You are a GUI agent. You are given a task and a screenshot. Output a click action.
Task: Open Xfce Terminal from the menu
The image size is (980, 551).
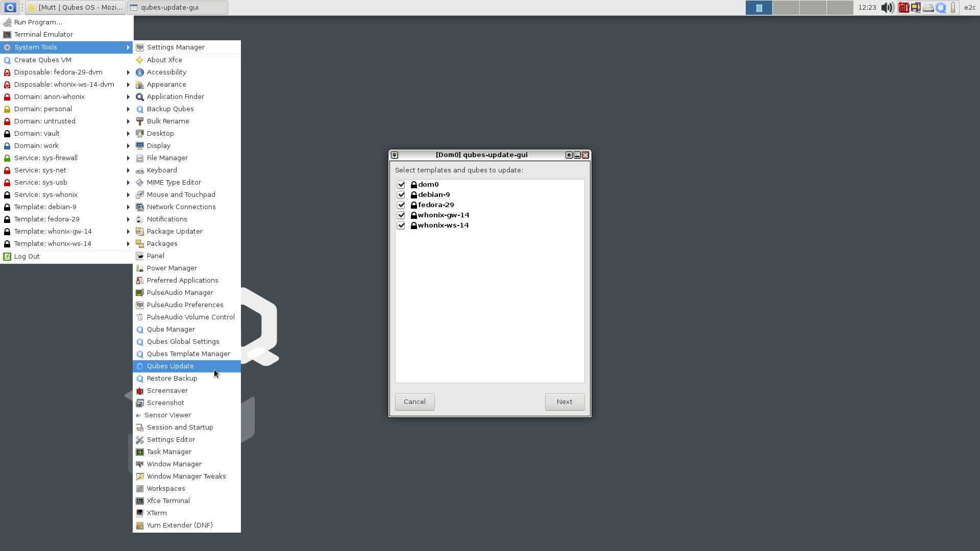point(167,500)
